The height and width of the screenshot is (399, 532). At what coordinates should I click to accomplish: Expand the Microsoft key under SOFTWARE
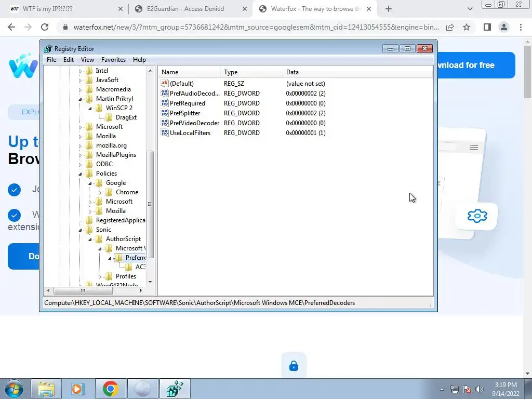point(80,127)
